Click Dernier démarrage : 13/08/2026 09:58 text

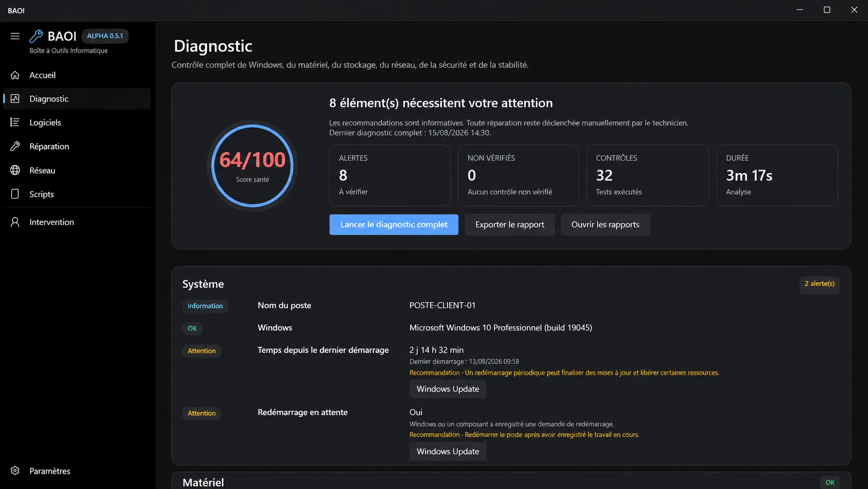click(464, 362)
